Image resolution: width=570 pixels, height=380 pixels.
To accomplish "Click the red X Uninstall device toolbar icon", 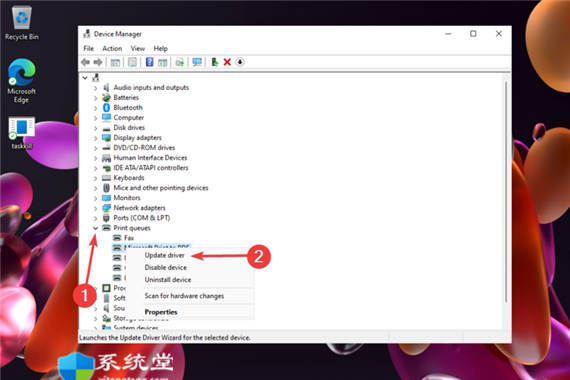I will [x=227, y=62].
